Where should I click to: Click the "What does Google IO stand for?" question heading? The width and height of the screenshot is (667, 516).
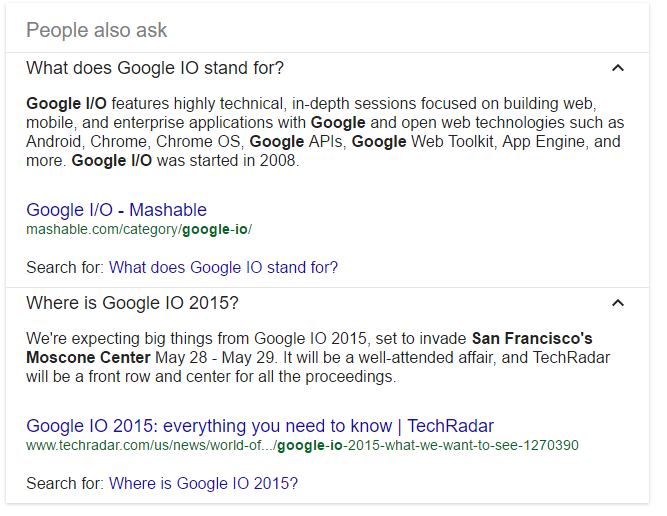155,68
